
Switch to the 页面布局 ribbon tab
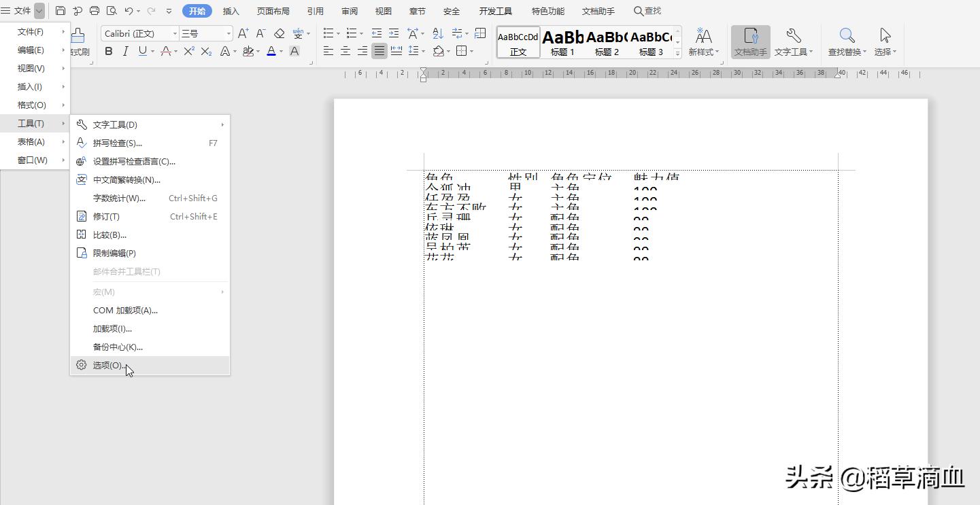tap(273, 11)
